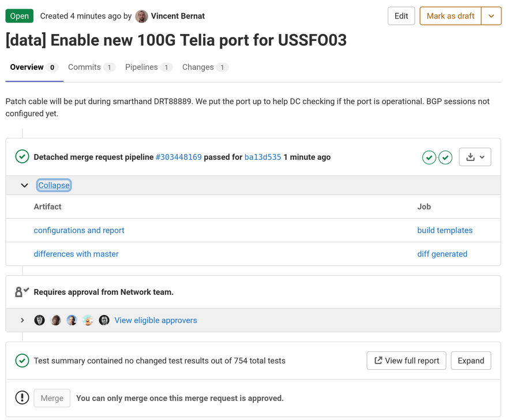Screen dimensions: 506x420
Task: Click the first eligible approver avatar
Action: (39, 320)
